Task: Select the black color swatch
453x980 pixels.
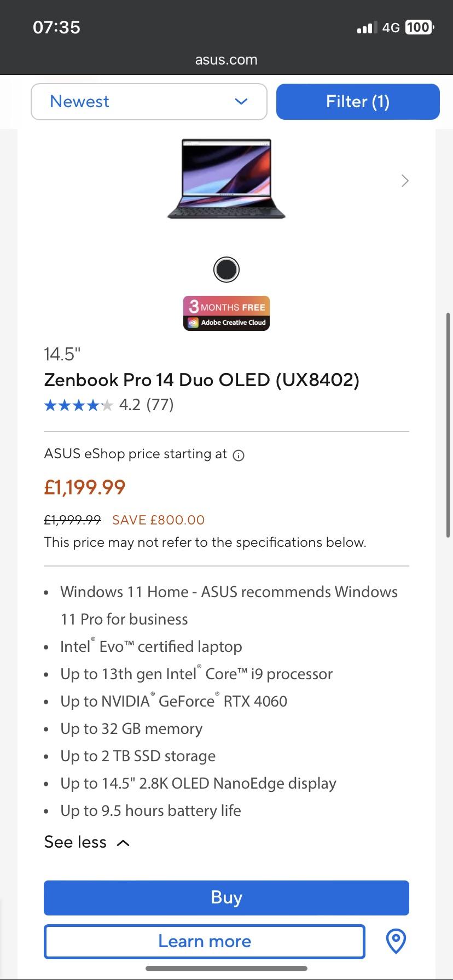Action: (x=226, y=270)
